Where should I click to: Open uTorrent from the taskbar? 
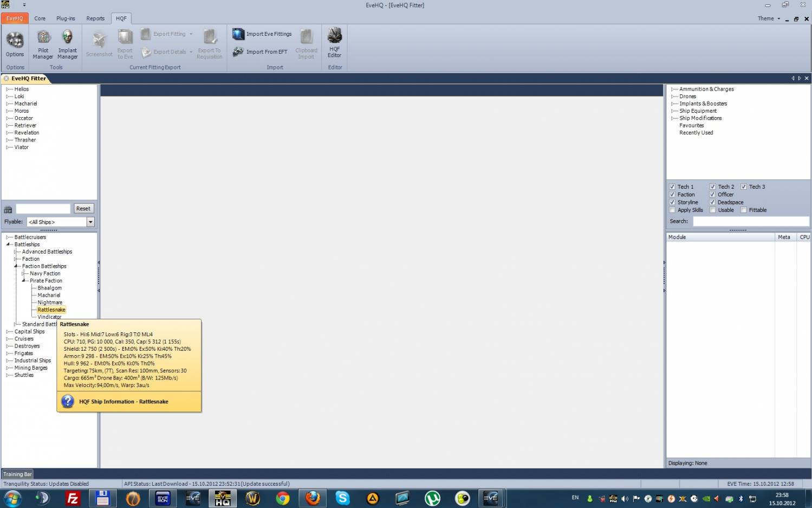pos(432,498)
